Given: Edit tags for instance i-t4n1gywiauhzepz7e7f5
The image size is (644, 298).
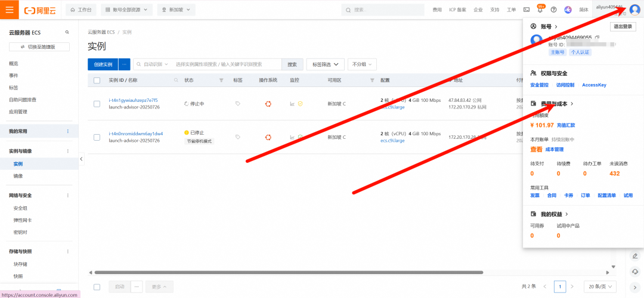Looking at the screenshot, I should 238,104.
